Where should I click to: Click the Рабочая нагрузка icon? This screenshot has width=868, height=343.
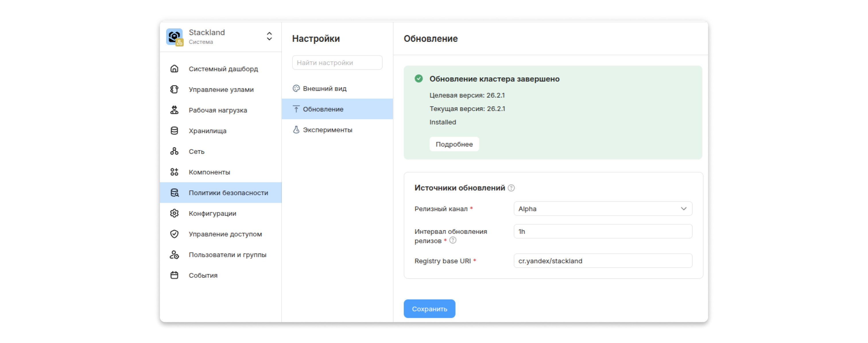(174, 110)
